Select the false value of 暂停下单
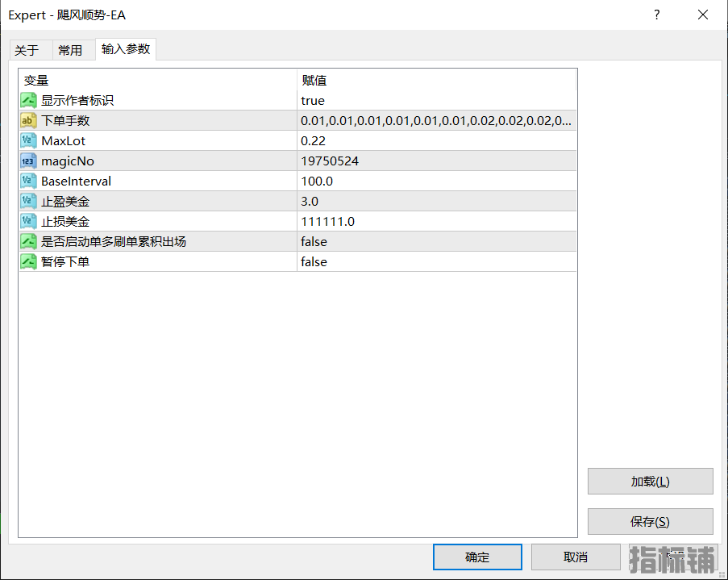Viewport: 728px width, 580px height. [x=314, y=262]
